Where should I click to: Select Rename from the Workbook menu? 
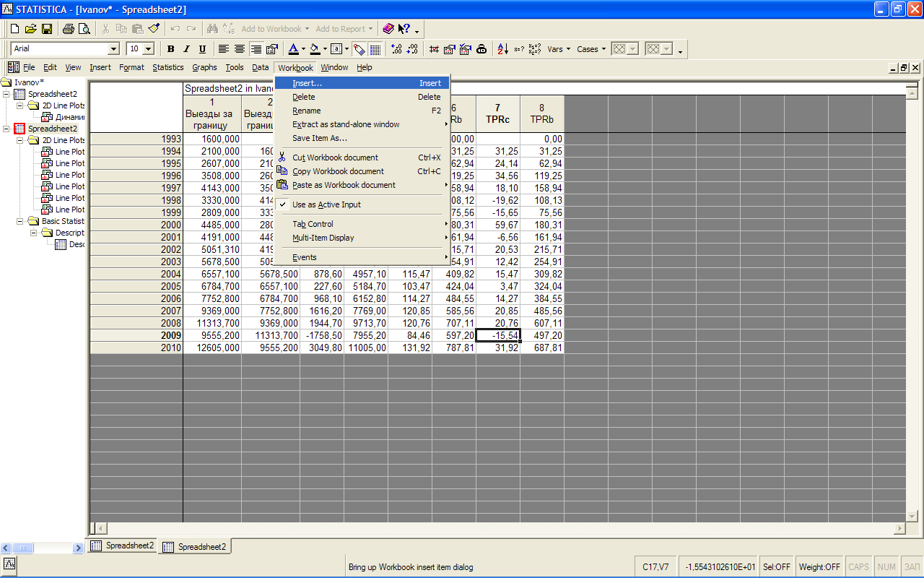(307, 111)
